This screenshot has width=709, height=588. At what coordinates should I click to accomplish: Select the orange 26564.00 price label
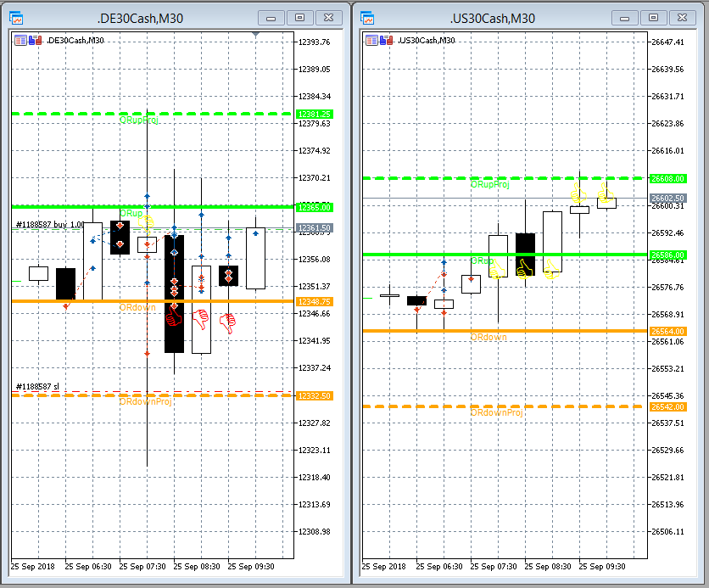[667, 331]
